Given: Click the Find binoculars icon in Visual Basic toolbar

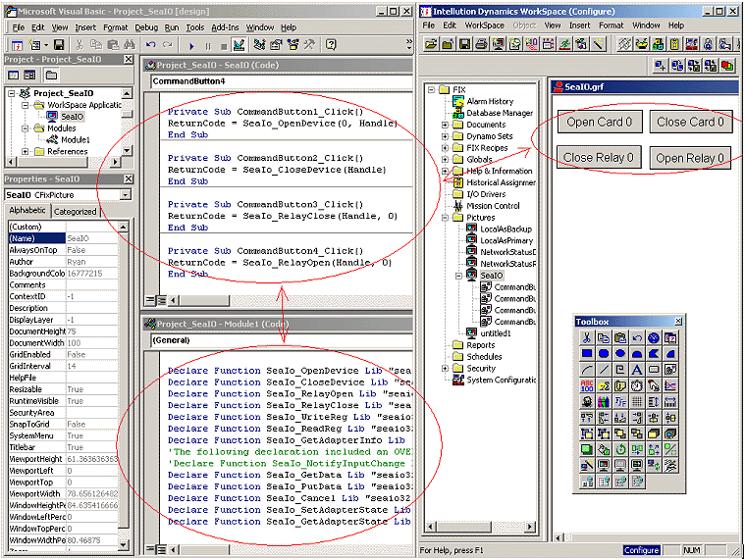Looking at the screenshot, I should coord(129,45).
